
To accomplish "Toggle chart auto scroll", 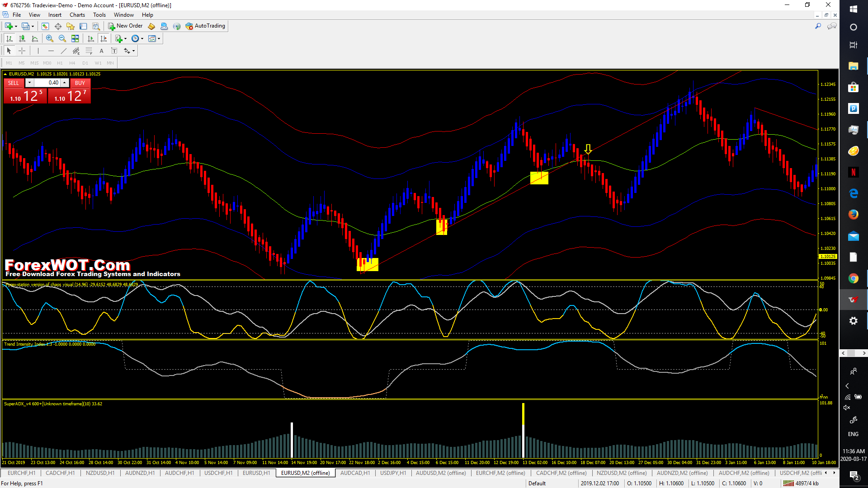I will [x=91, y=39].
